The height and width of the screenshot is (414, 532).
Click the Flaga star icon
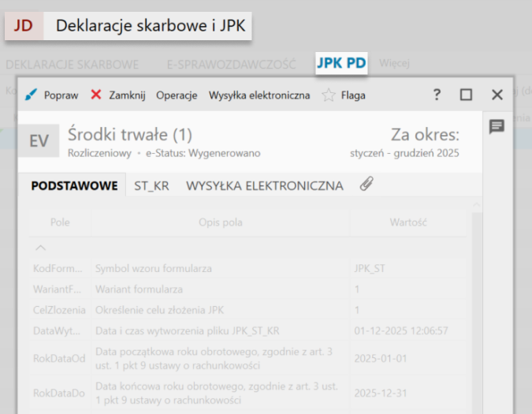coord(329,95)
